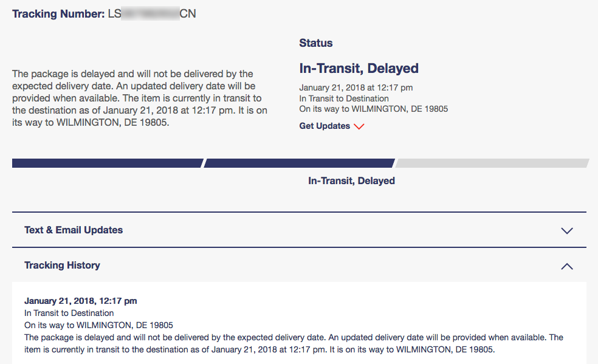
Task: Click the gray final progress bar segment
Action: [x=492, y=163]
